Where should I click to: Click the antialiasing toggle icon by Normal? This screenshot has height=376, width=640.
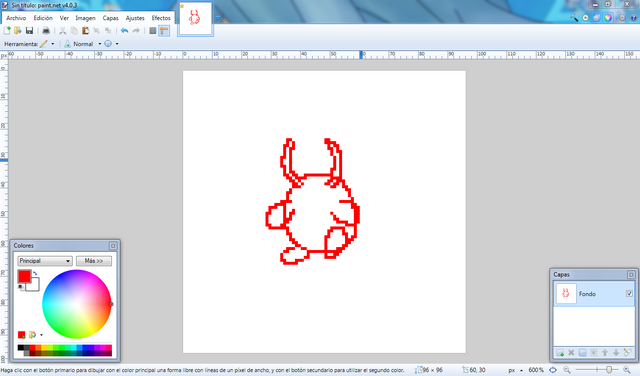[108, 44]
